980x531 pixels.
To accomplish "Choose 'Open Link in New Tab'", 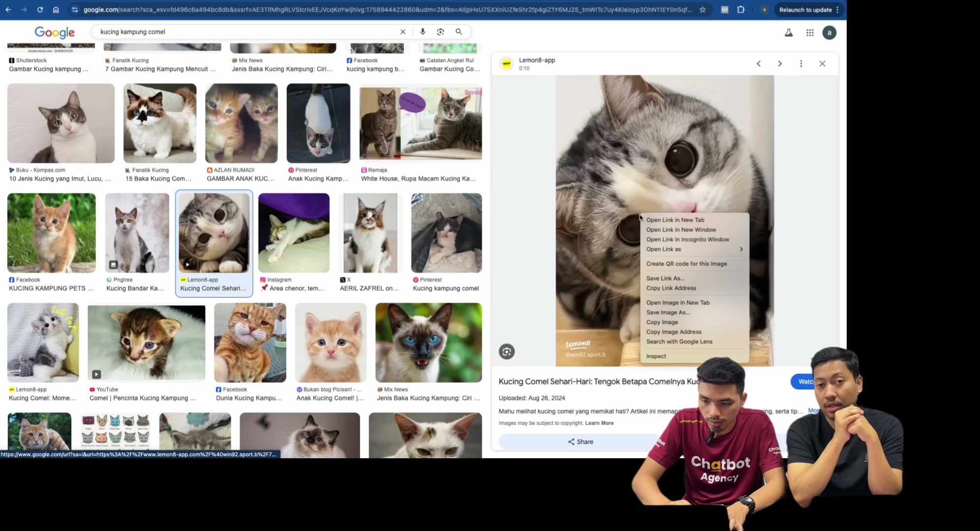I will click(x=694, y=220).
